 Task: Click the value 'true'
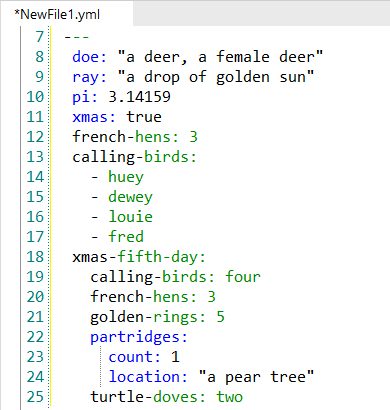144,117
